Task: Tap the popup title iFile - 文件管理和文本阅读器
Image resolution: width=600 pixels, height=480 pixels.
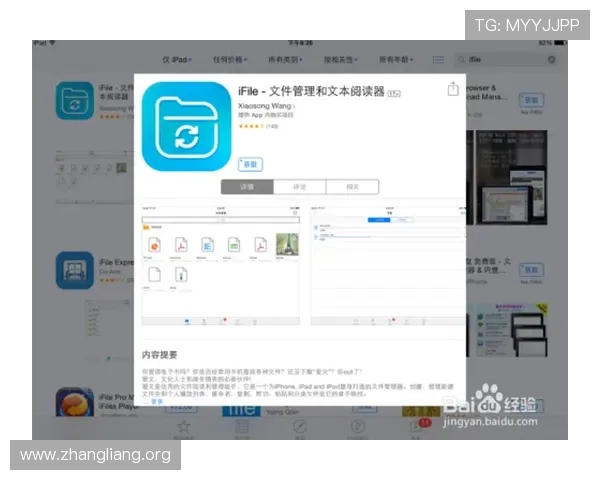Action: click(x=311, y=91)
